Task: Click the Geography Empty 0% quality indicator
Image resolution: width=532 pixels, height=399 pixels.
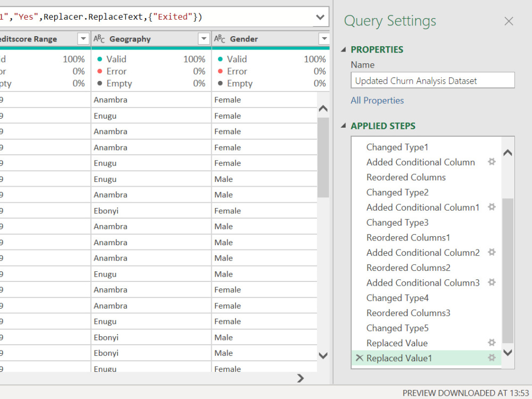Action: (151, 84)
